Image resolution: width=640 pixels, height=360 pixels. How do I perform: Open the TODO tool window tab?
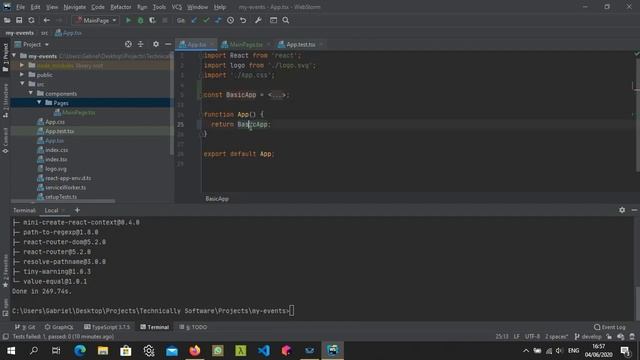(193, 327)
